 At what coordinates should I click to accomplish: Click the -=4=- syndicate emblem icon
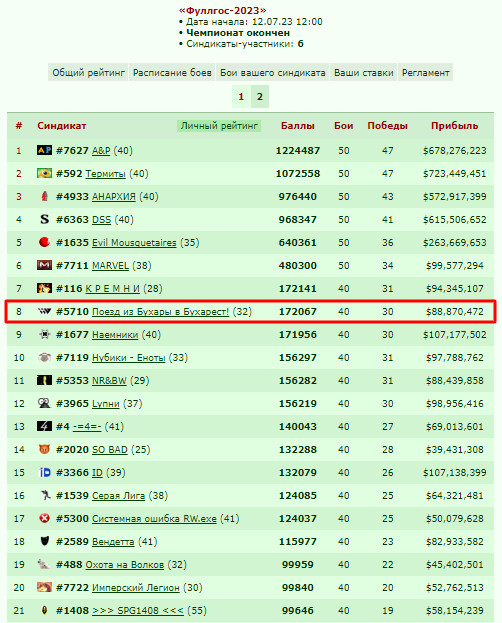(44, 426)
